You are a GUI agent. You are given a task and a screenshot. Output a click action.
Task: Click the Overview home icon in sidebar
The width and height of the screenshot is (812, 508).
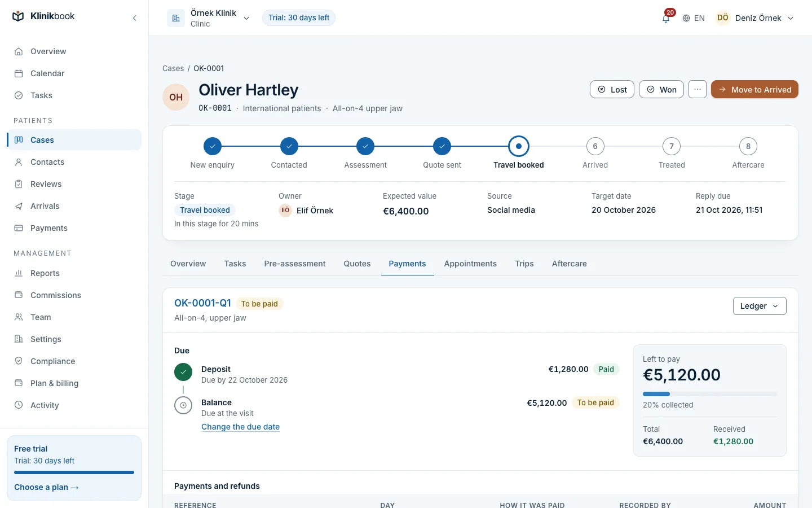pyautogui.click(x=19, y=51)
